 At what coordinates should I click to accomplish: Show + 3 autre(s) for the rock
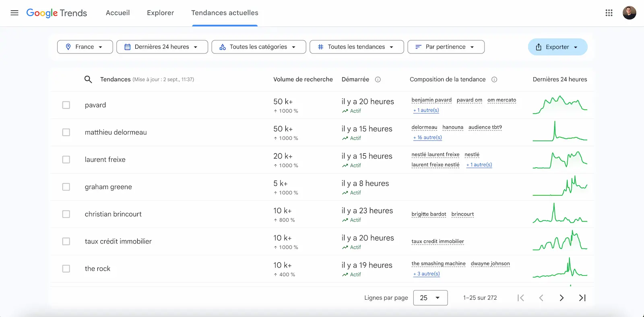tap(426, 274)
